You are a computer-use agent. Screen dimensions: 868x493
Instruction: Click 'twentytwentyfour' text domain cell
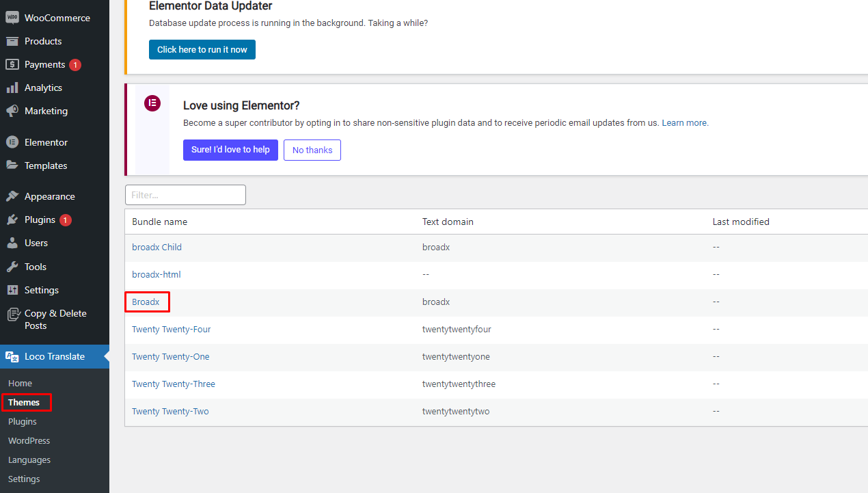click(x=457, y=329)
